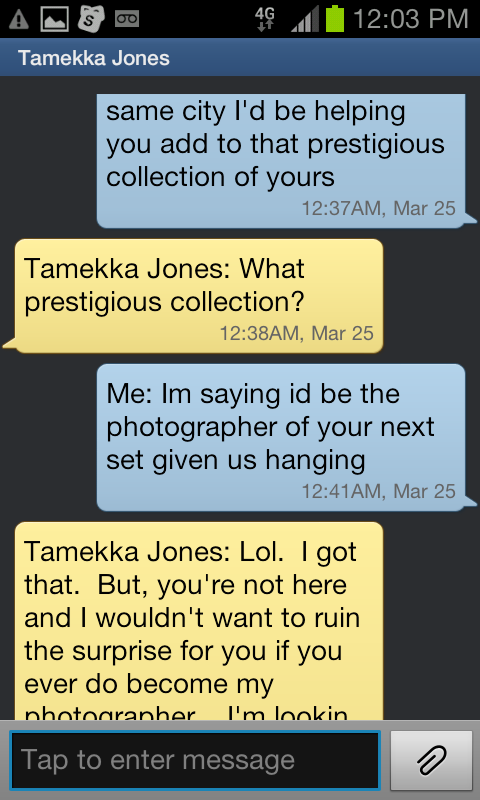Tap the signal strength bars icon
Screen dimensions: 480x800
(305, 19)
